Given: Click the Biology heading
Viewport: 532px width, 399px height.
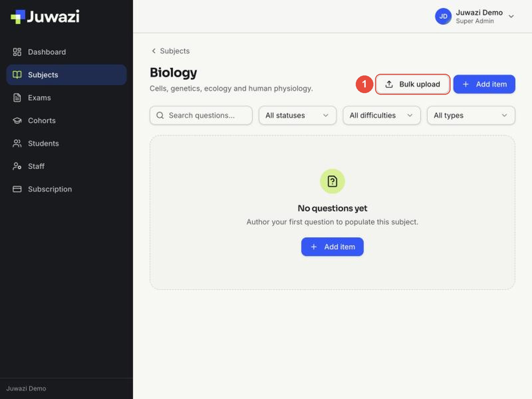Looking at the screenshot, I should 173,73.
